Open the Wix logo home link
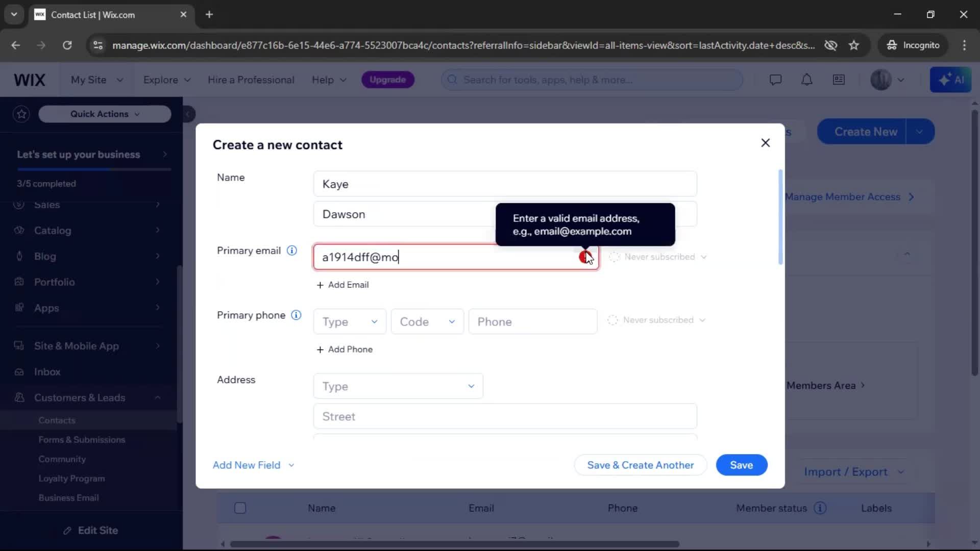The height and width of the screenshot is (551, 980). point(30,80)
